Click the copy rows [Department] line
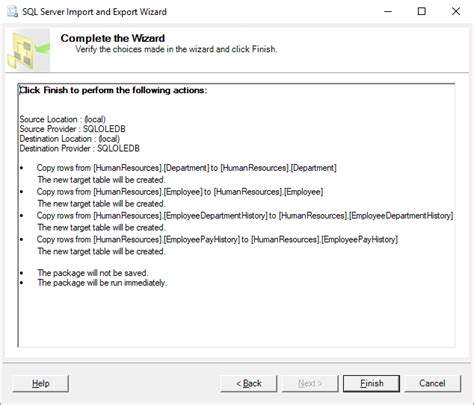Image resolution: width=474 pixels, height=405 pixels. [187, 168]
